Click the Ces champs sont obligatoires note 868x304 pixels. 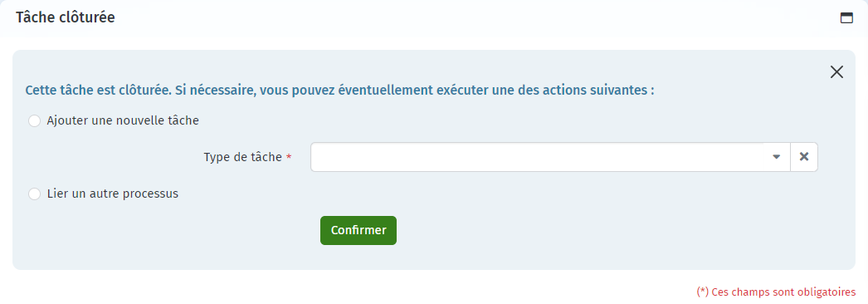click(776, 292)
